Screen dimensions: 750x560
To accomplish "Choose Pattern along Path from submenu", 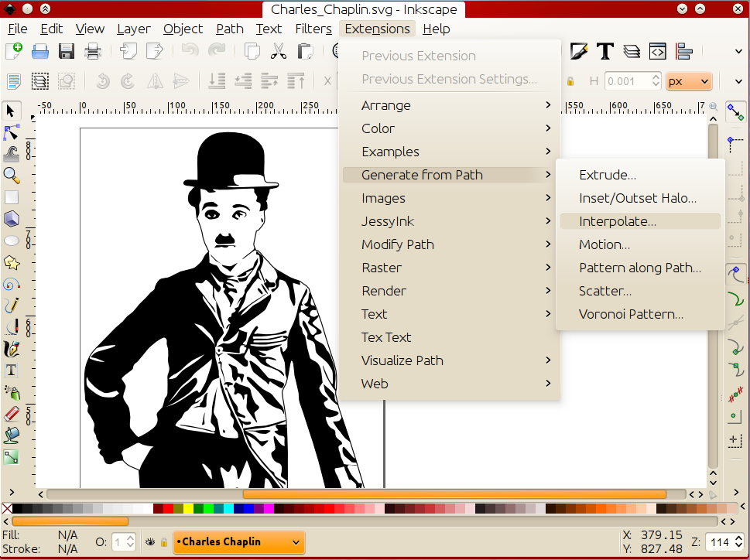I will tap(640, 268).
